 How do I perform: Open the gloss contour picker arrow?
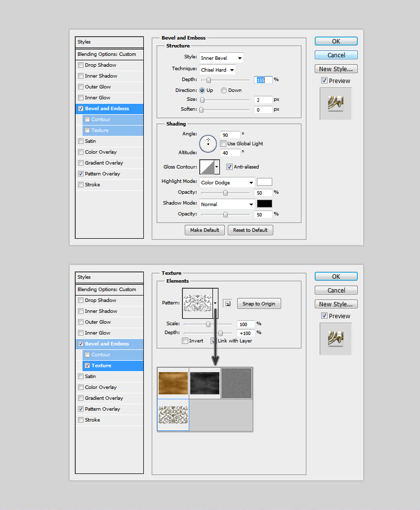(216, 167)
